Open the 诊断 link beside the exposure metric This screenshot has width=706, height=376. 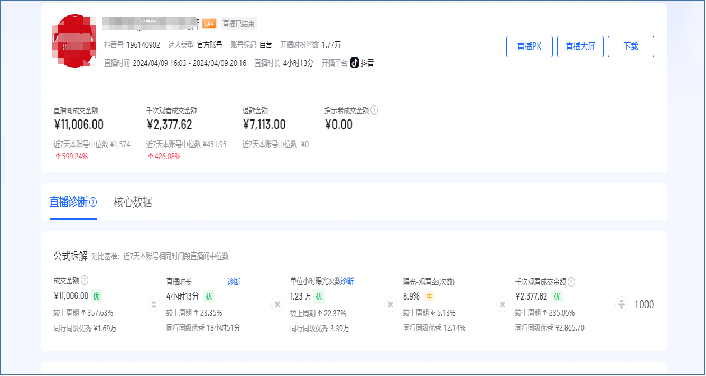click(x=347, y=281)
